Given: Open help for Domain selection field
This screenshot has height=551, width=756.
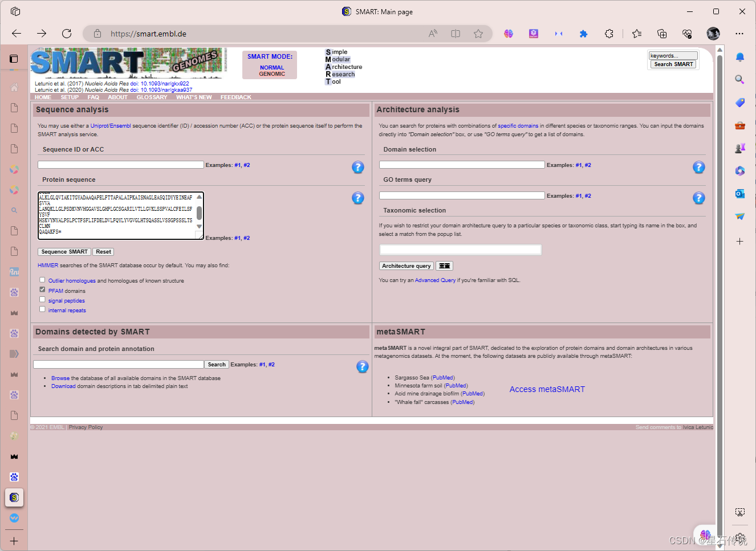Looking at the screenshot, I should click(698, 167).
